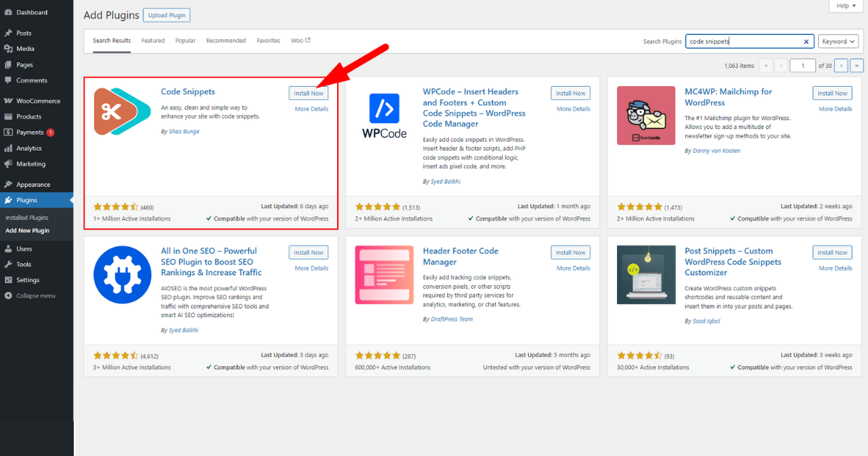Image resolution: width=868 pixels, height=456 pixels.
Task: Install the WPCode plugin
Action: (x=571, y=93)
